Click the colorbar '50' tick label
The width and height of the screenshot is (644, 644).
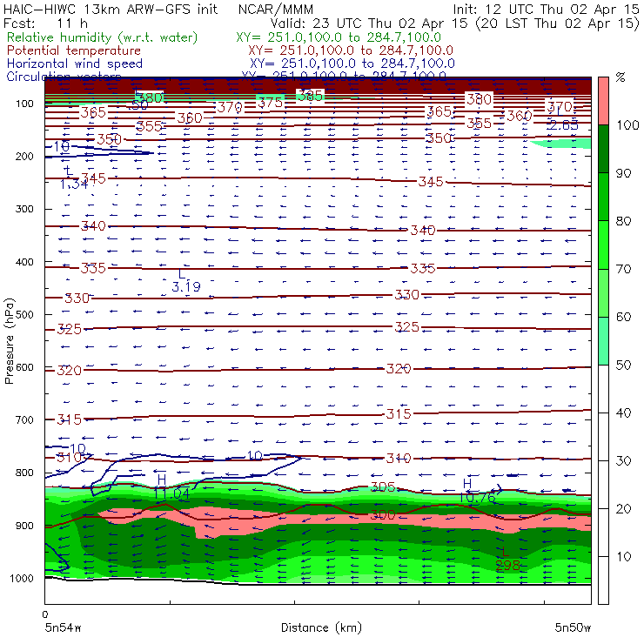pos(623,365)
